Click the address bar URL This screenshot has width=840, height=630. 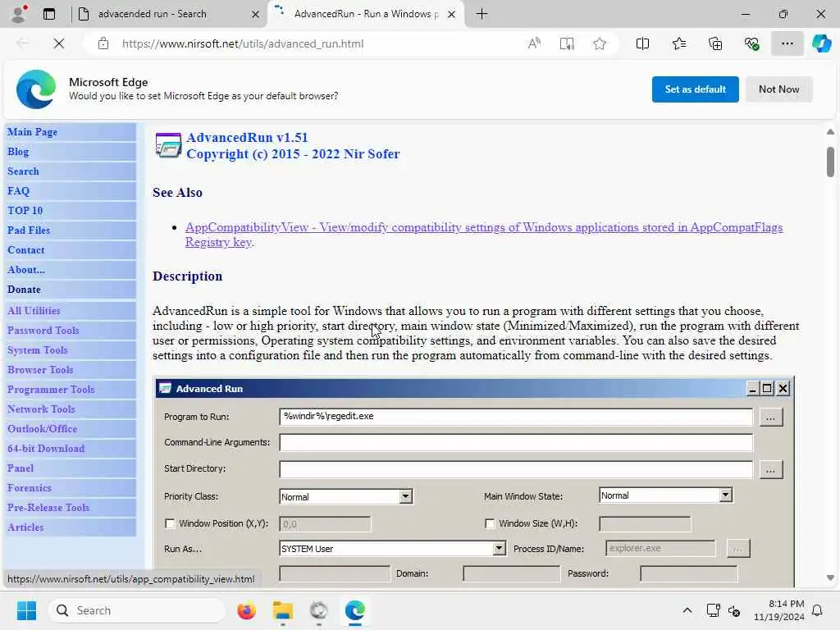coord(243,43)
